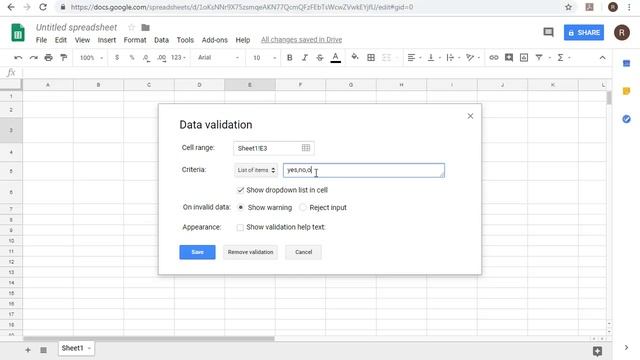Open Text wrapping options
Image resolution: width=640 pixels, height=360 pixels.
click(452, 58)
